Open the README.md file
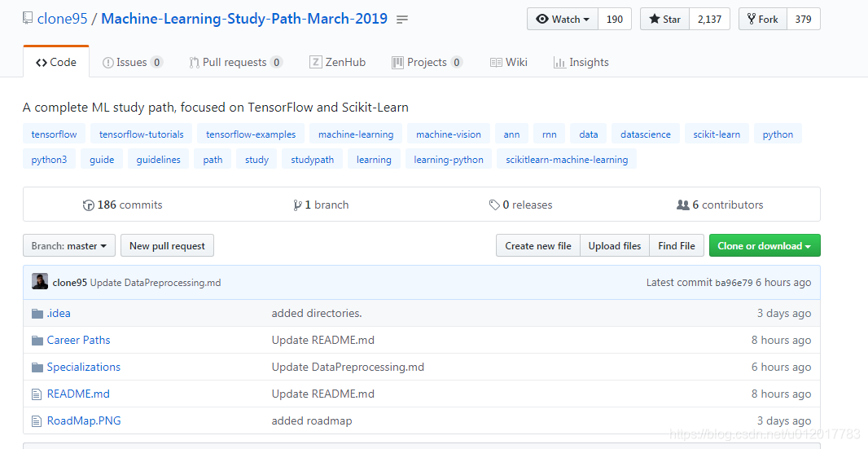This screenshot has width=868, height=449. 78,394
